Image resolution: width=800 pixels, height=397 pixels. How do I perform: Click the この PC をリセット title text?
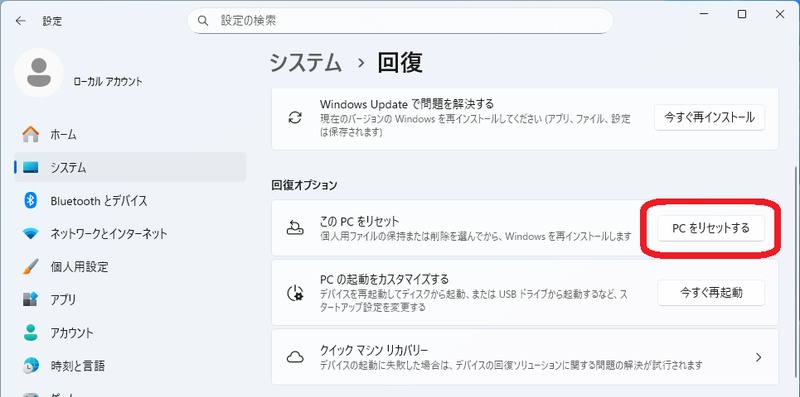point(359,221)
